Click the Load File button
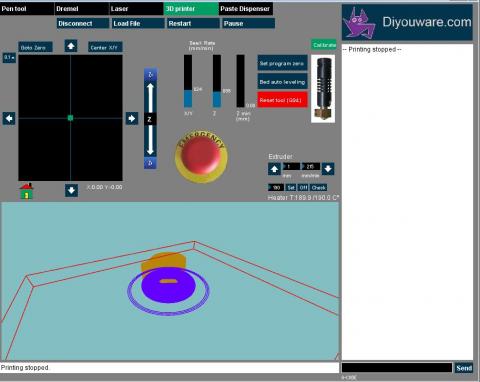 coord(138,24)
